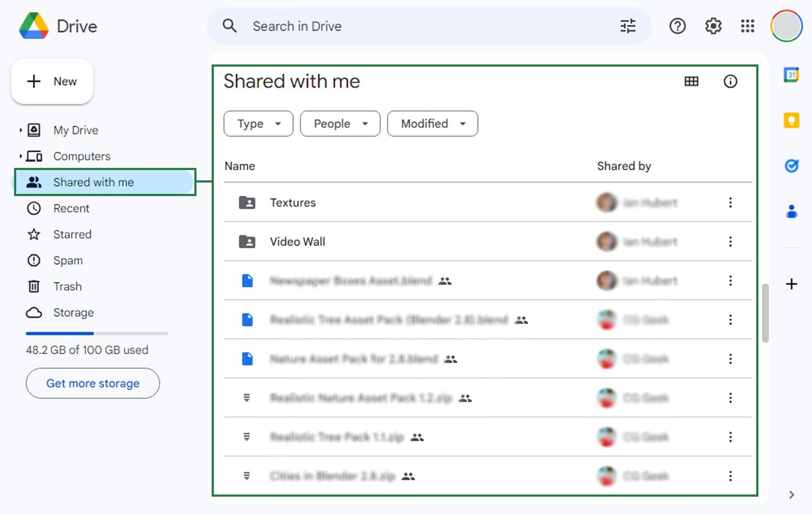This screenshot has width=812, height=514.
Task: Click the Get more storage button
Action: click(x=92, y=383)
